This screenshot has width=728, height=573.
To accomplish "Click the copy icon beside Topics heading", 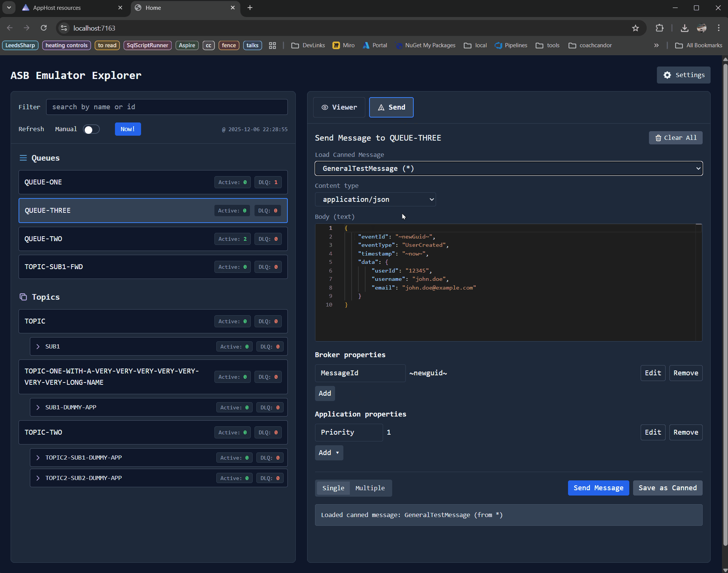I will [23, 297].
